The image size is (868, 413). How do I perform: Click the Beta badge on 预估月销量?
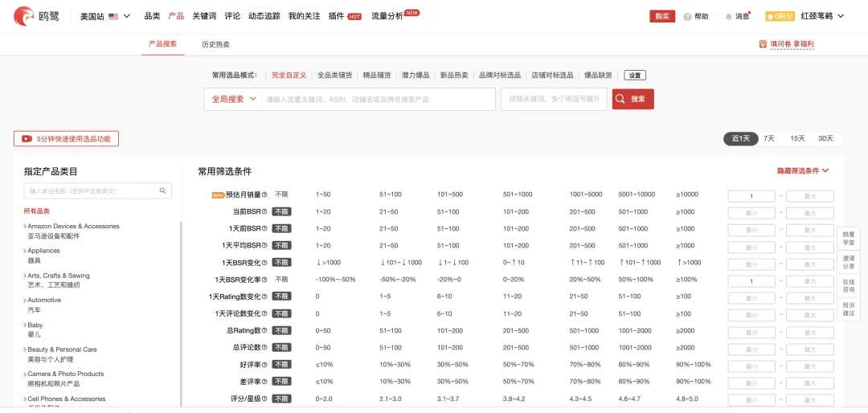point(218,195)
